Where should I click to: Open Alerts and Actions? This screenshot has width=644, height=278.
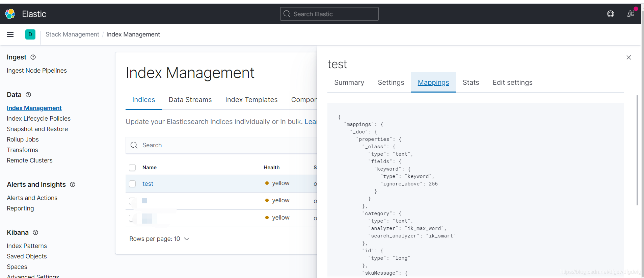click(32, 198)
